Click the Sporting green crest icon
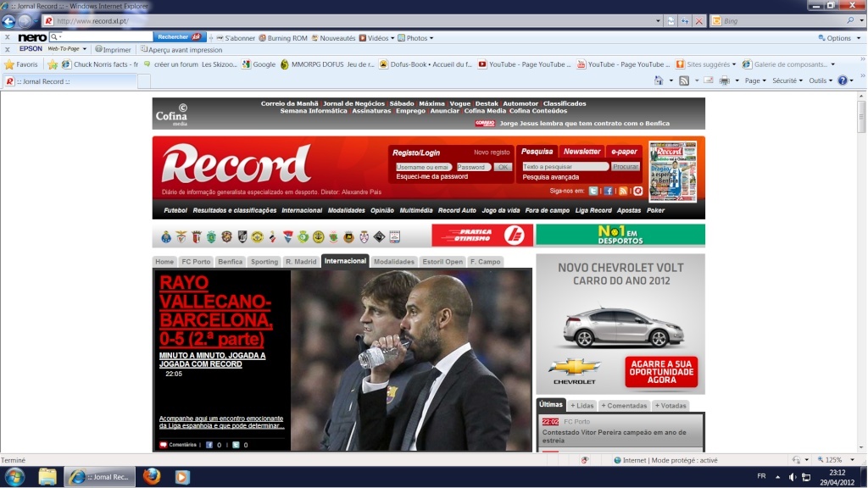This screenshot has height=488, width=868. [x=211, y=237]
